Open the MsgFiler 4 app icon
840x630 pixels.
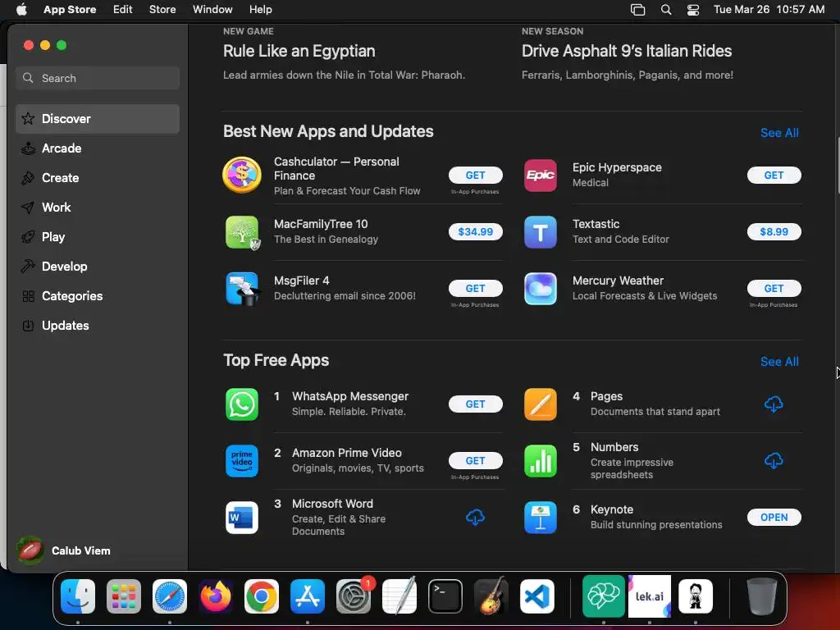tap(242, 289)
